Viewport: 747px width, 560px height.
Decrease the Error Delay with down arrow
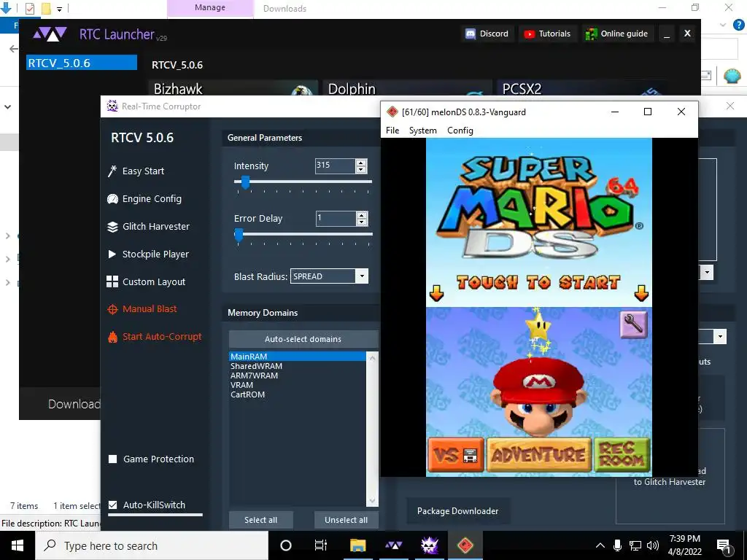(x=362, y=222)
